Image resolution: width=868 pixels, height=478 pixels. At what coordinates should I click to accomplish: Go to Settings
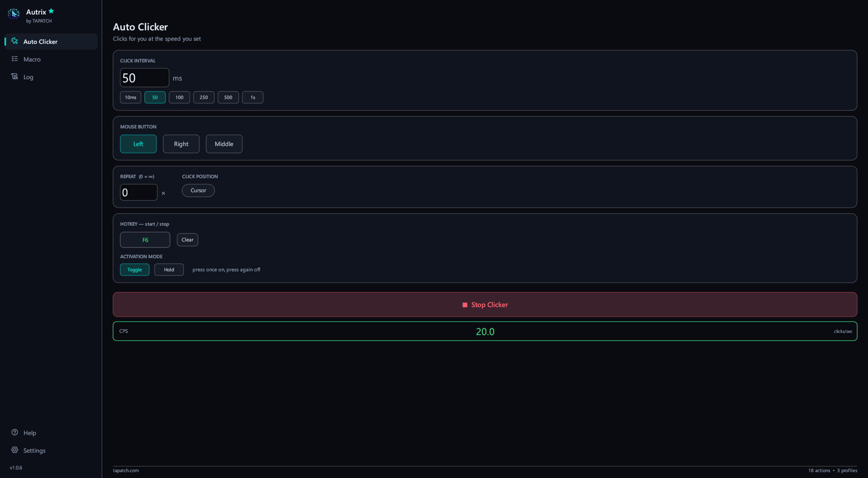coord(51,450)
